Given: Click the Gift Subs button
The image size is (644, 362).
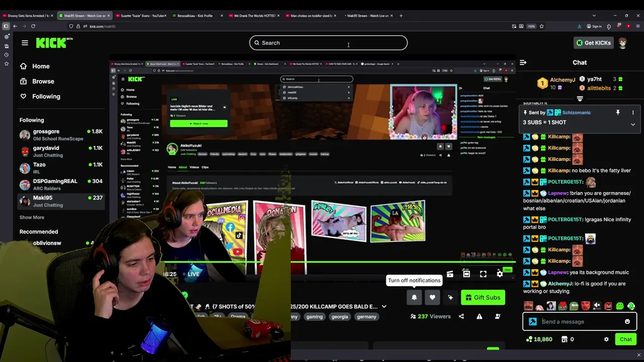Looking at the screenshot, I should coord(483,297).
